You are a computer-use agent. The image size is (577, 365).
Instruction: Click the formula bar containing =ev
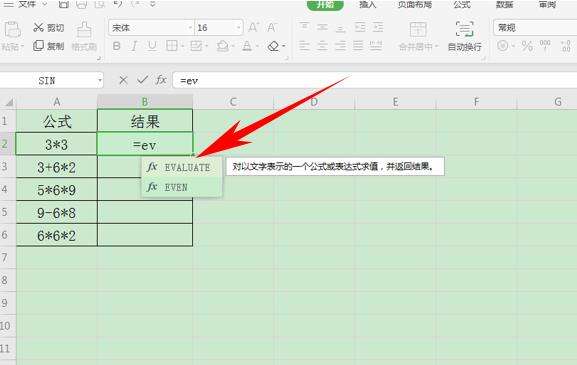click(375, 81)
